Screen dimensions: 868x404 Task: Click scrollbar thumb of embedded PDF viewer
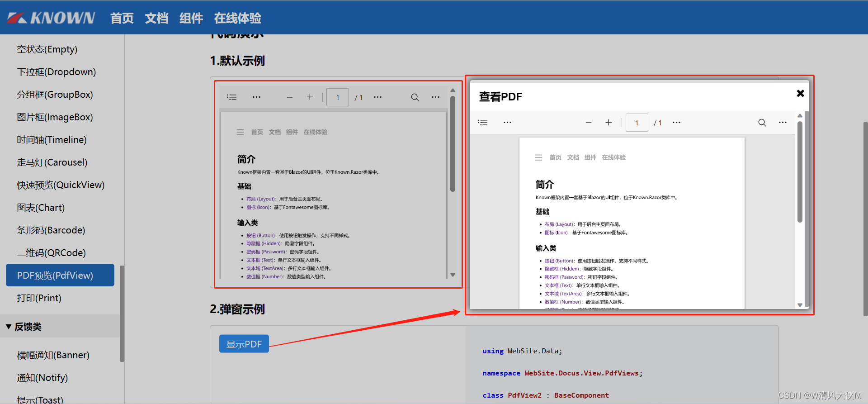453,143
